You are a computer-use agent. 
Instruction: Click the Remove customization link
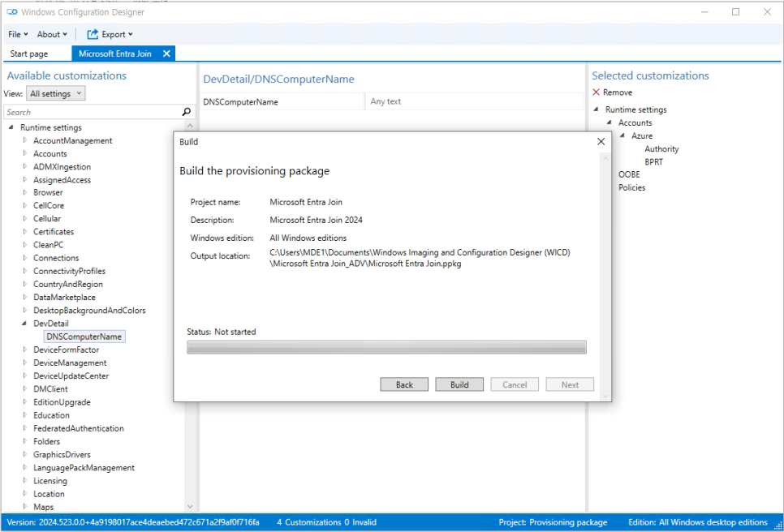[x=618, y=92]
